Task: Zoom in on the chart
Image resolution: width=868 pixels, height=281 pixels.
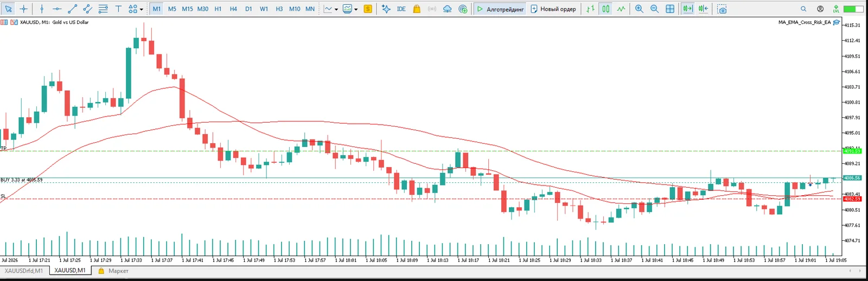Action: click(x=639, y=9)
